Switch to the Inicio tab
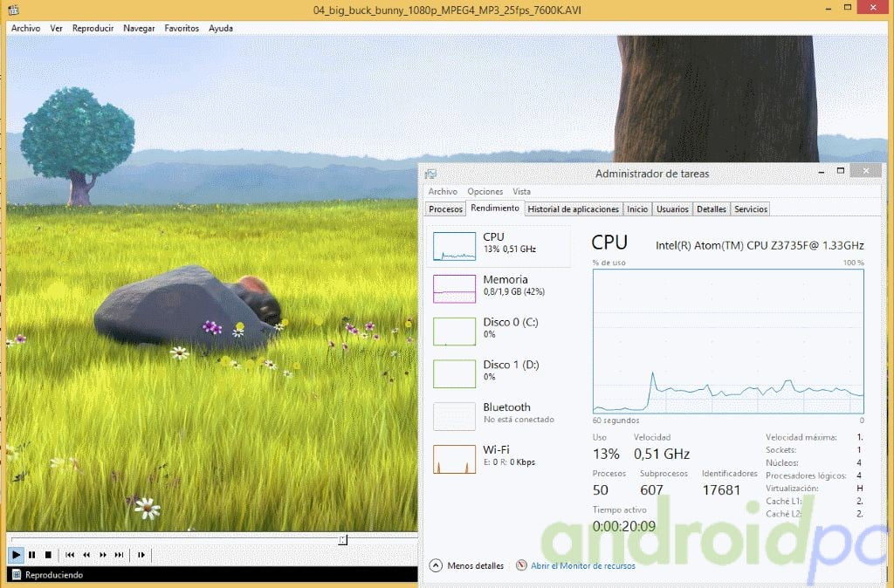The image size is (894, 588). coord(637,209)
